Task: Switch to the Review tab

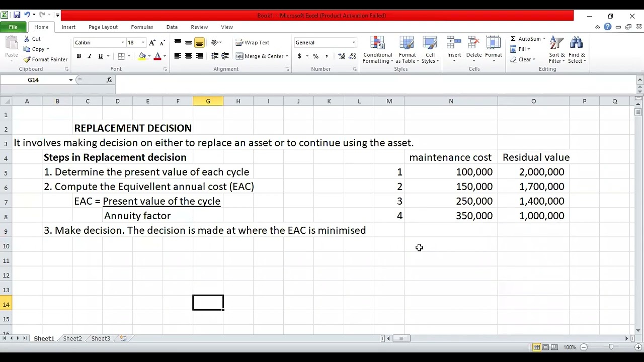Action: point(199,27)
